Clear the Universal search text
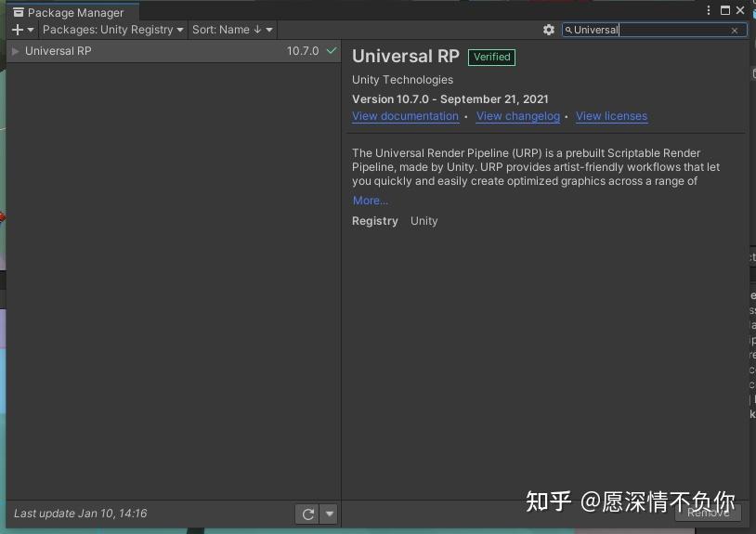The width and height of the screenshot is (756, 534). [x=734, y=31]
